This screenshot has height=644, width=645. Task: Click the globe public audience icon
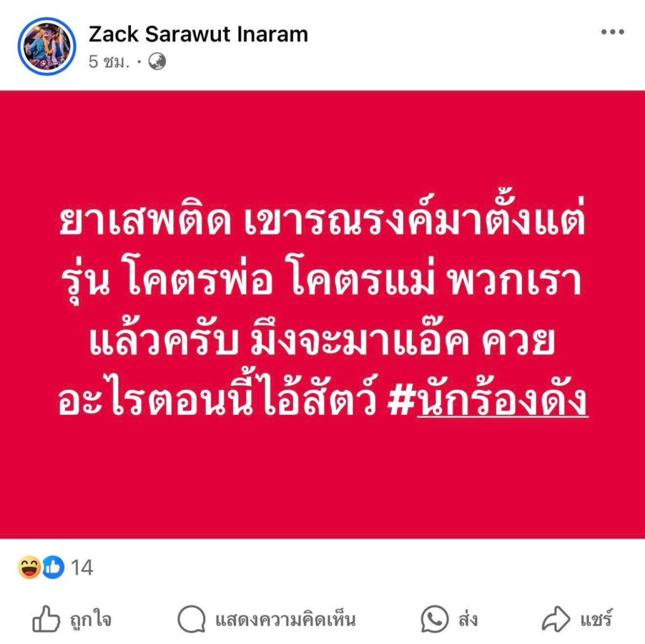[157, 62]
